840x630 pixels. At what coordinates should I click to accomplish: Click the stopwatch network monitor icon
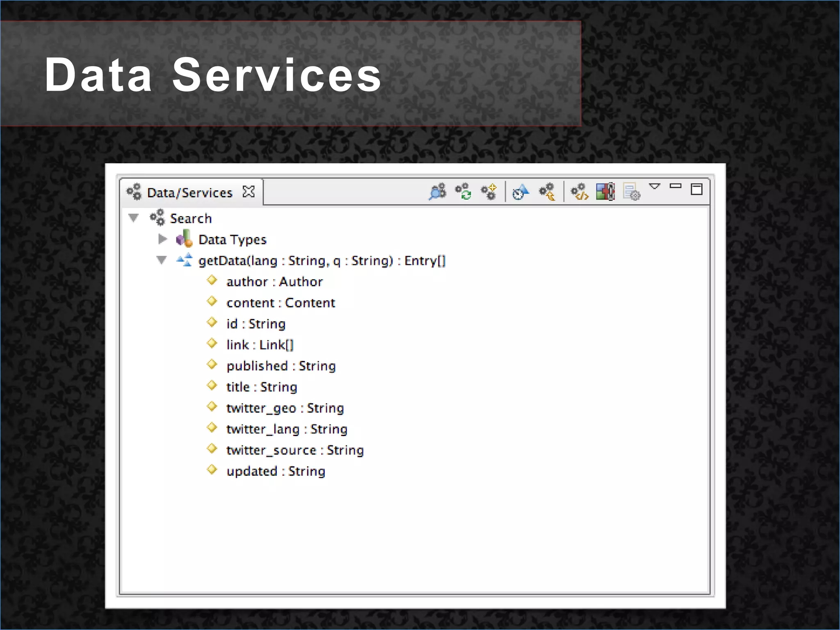[521, 192]
